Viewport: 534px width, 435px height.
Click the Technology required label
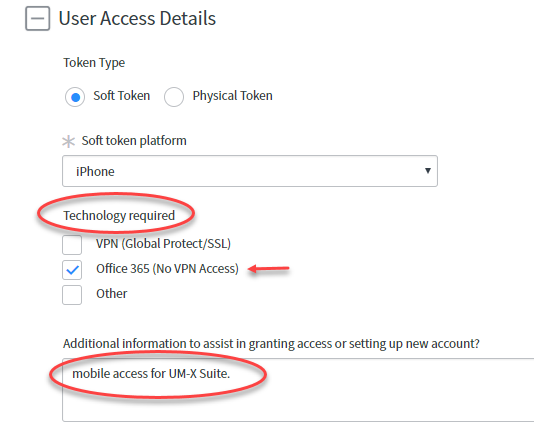coord(119,216)
